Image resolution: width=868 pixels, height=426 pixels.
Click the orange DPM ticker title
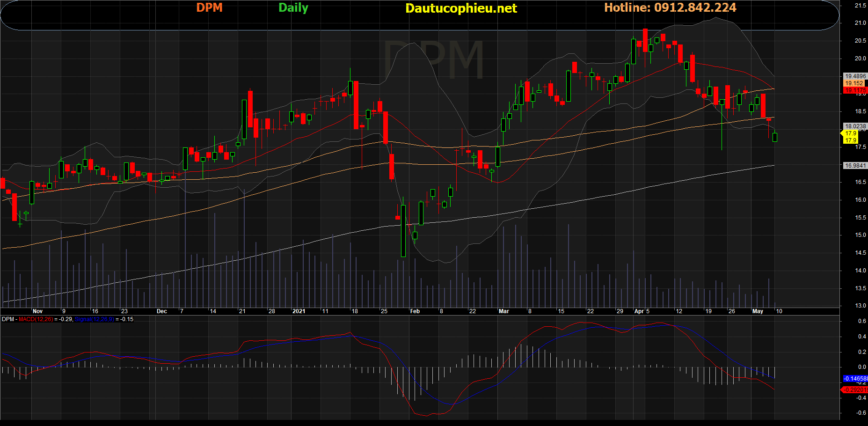pos(209,7)
